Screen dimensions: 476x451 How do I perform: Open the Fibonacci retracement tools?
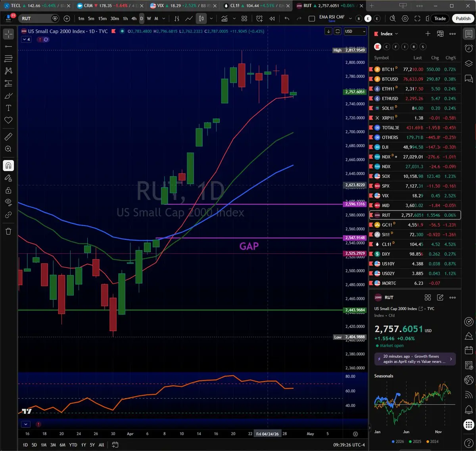pos(8,59)
